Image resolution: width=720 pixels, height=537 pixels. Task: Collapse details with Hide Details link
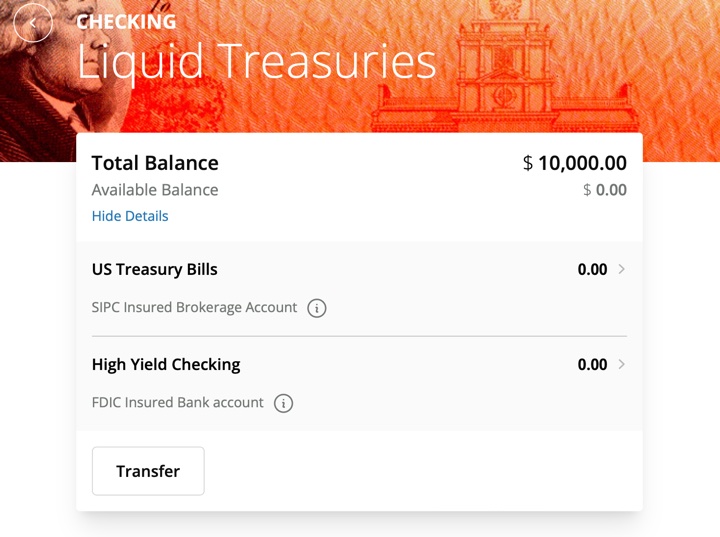[x=130, y=216]
